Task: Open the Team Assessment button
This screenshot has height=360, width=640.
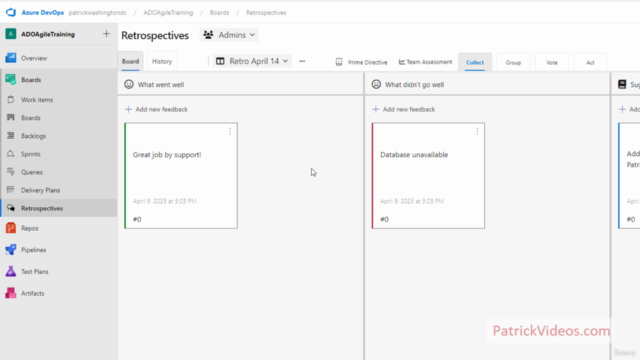Action: pyautogui.click(x=425, y=62)
